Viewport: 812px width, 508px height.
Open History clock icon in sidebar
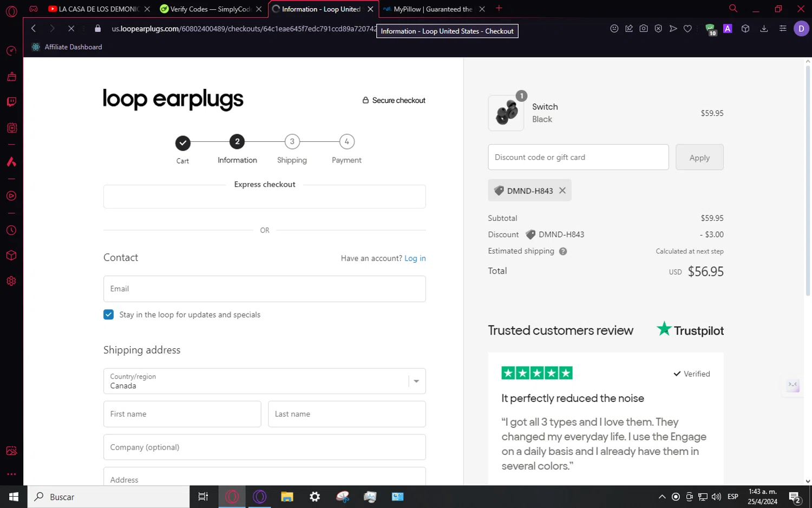(x=11, y=230)
